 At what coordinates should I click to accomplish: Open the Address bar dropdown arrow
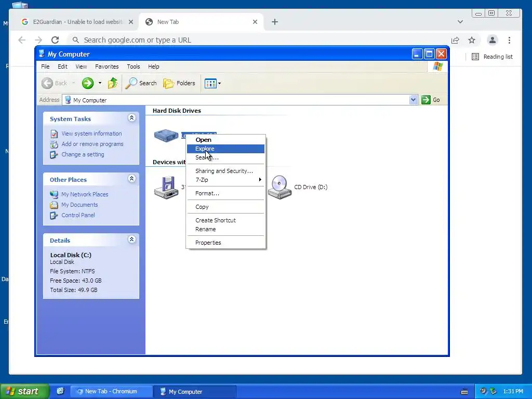coord(413,100)
